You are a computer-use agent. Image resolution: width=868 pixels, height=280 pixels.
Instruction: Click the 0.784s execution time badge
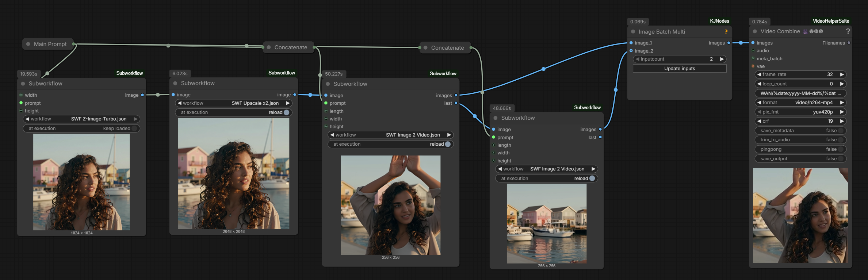760,22
